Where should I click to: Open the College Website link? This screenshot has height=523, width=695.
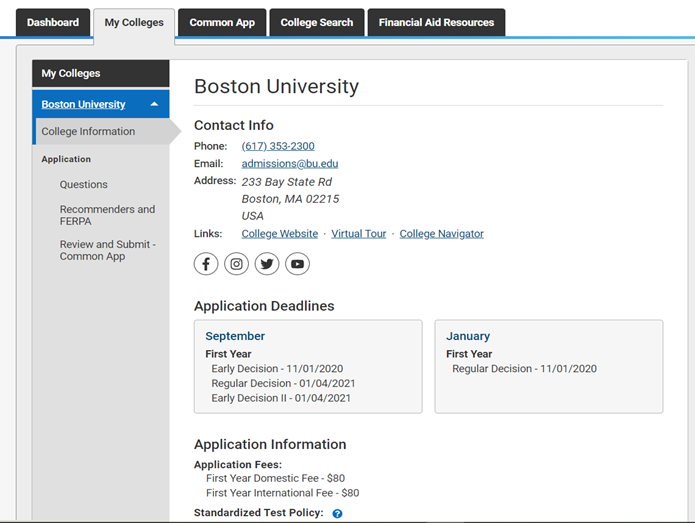tap(280, 234)
